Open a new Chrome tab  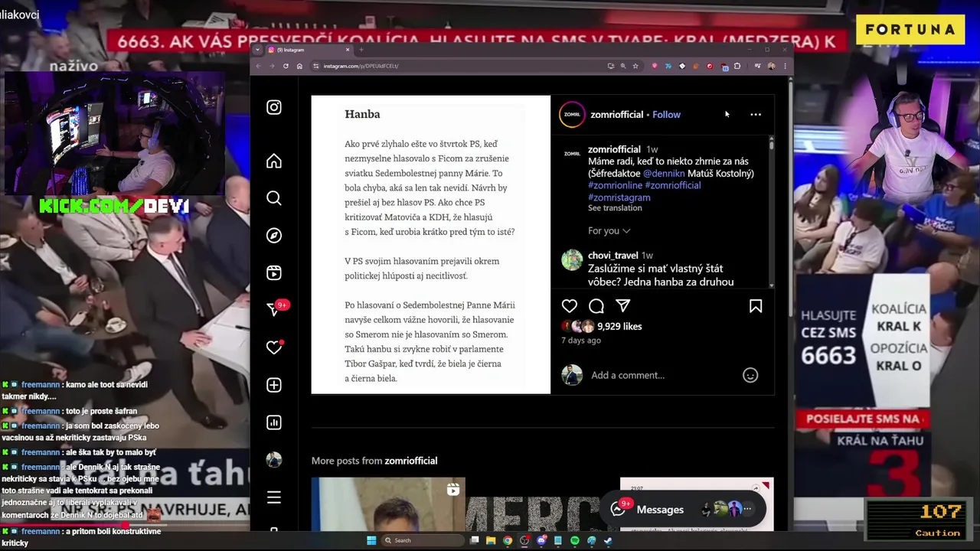coord(361,50)
